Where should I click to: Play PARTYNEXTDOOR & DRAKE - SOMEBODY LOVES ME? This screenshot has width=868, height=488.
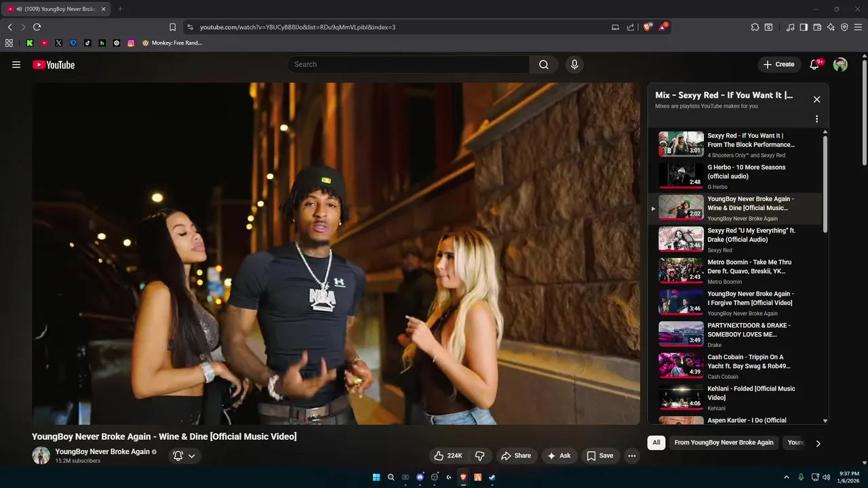coord(735,334)
